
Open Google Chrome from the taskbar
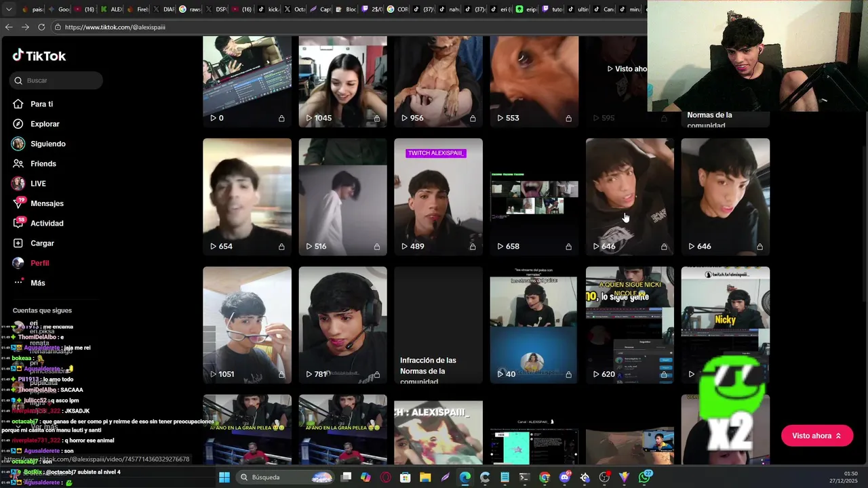[545, 477]
